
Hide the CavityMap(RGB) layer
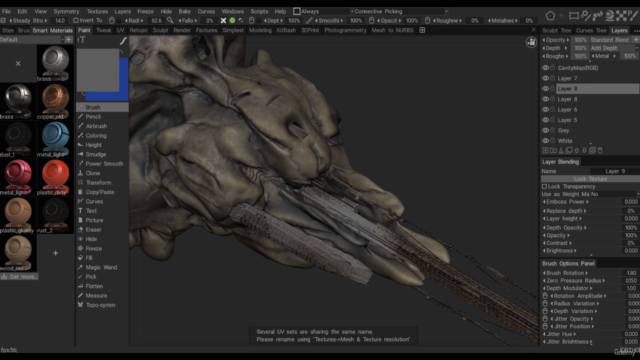pos(545,68)
